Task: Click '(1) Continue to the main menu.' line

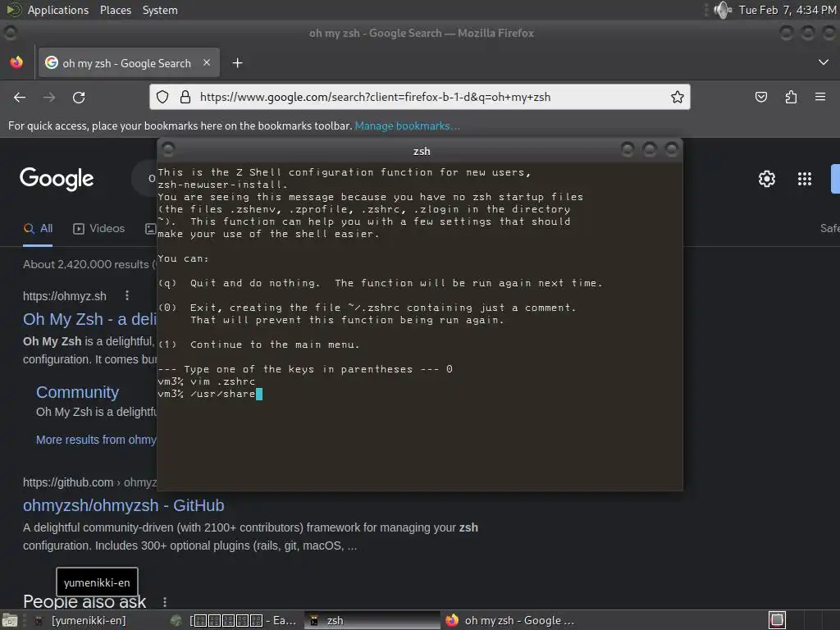Action: tap(258, 345)
